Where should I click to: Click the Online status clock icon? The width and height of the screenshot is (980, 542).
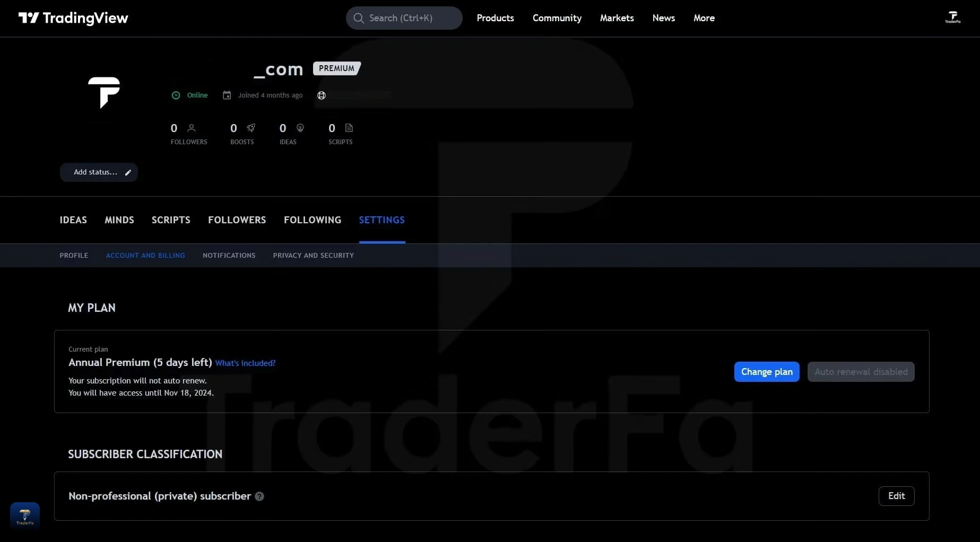176,95
